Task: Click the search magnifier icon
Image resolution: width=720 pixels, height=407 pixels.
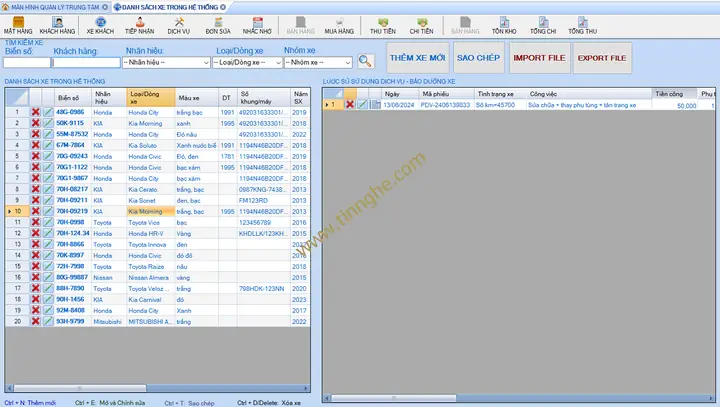Action: click(x=366, y=62)
